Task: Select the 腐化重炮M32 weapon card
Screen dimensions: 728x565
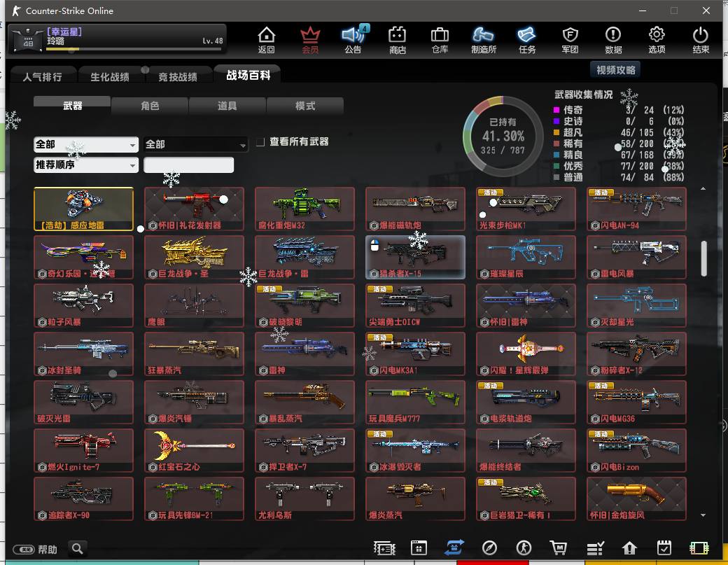Action: click(304, 209)
